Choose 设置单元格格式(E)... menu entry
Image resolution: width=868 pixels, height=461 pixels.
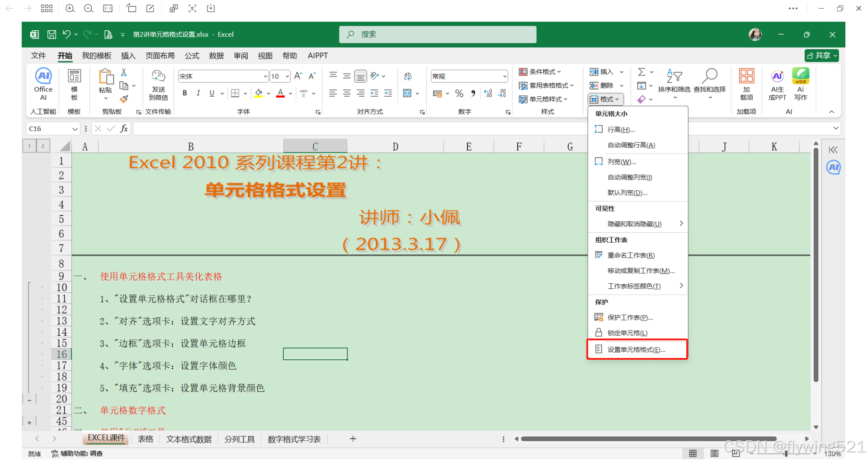coord(637,349)
